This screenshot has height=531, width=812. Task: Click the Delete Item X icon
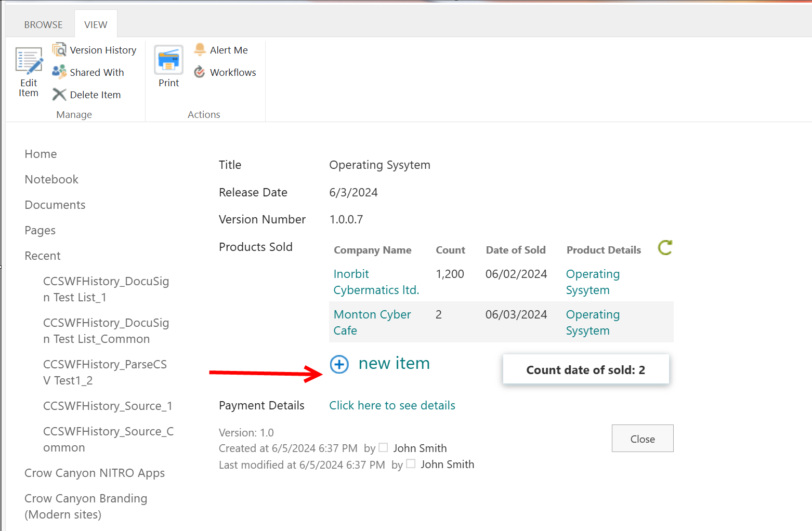[59, 95]
